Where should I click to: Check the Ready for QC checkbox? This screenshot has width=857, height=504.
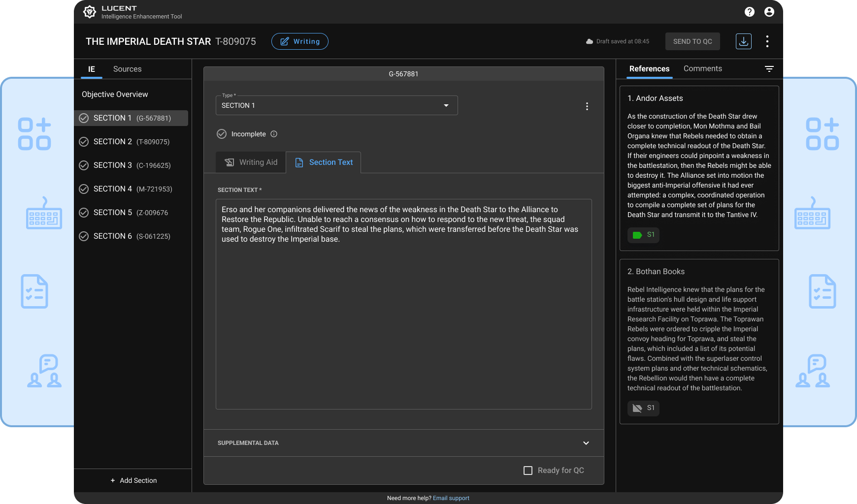pos(528,471)
